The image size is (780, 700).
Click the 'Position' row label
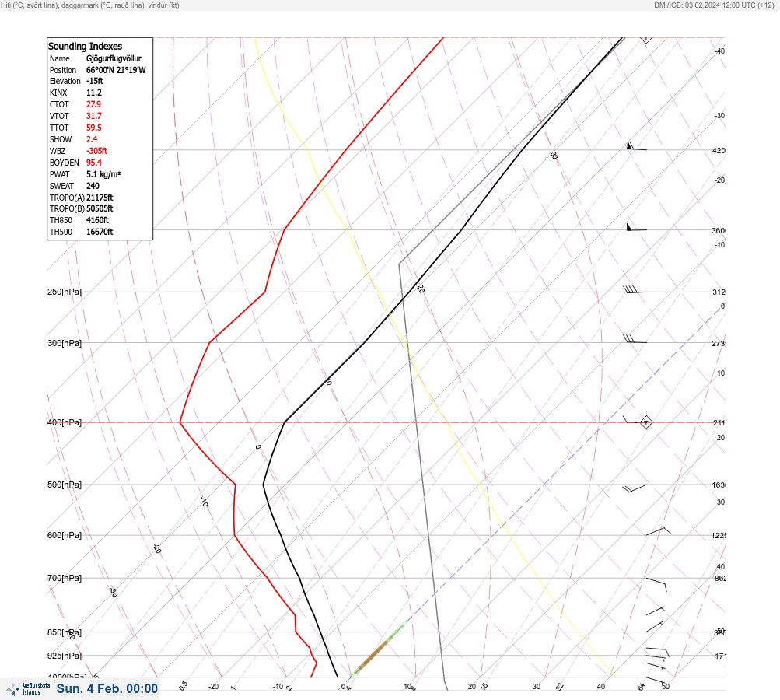pos(63,70)
